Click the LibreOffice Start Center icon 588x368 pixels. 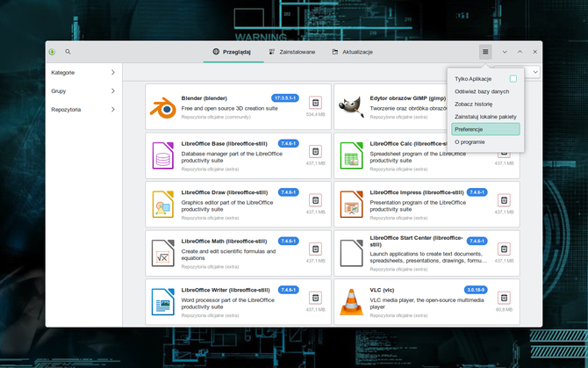(x=351, y=253)
